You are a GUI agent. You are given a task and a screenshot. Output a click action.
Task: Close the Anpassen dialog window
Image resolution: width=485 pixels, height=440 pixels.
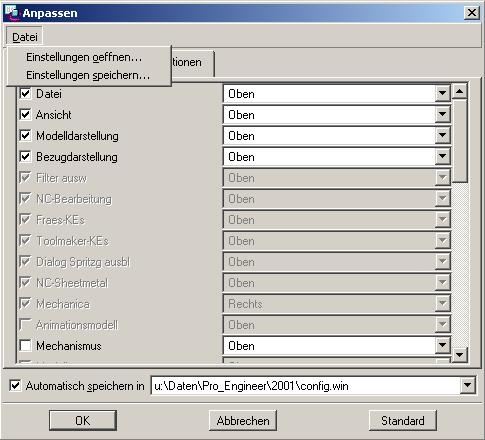[472, 13]
